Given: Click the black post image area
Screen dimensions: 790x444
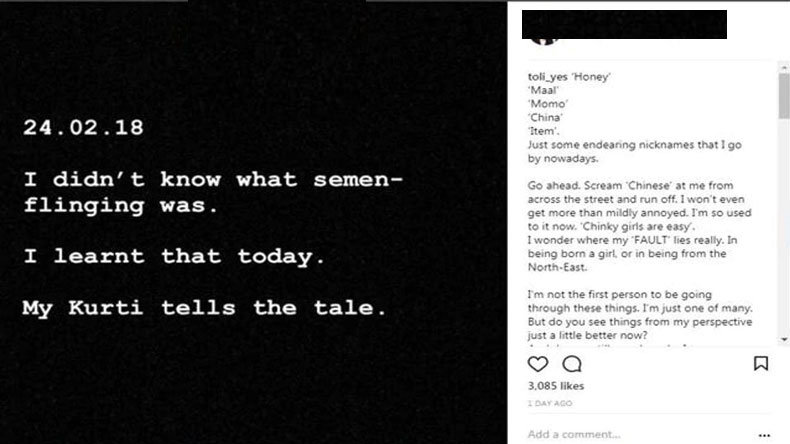Looking at the screenshot, I should [x=253, y=222].
